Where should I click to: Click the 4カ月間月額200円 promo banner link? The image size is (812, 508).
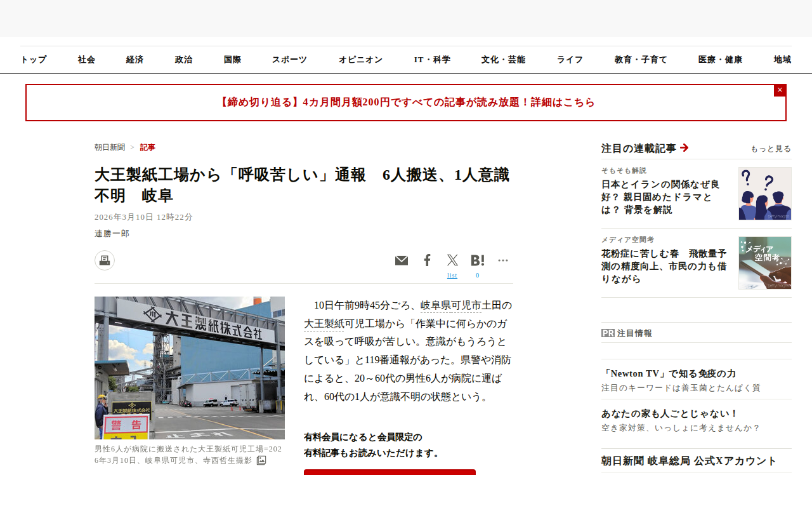point(406,102)
